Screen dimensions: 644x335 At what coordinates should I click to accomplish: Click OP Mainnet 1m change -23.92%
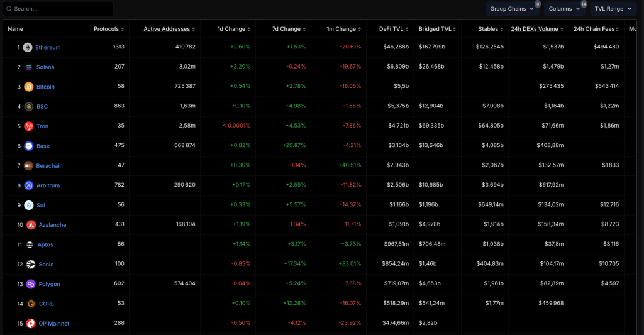(x=350, y=322)
